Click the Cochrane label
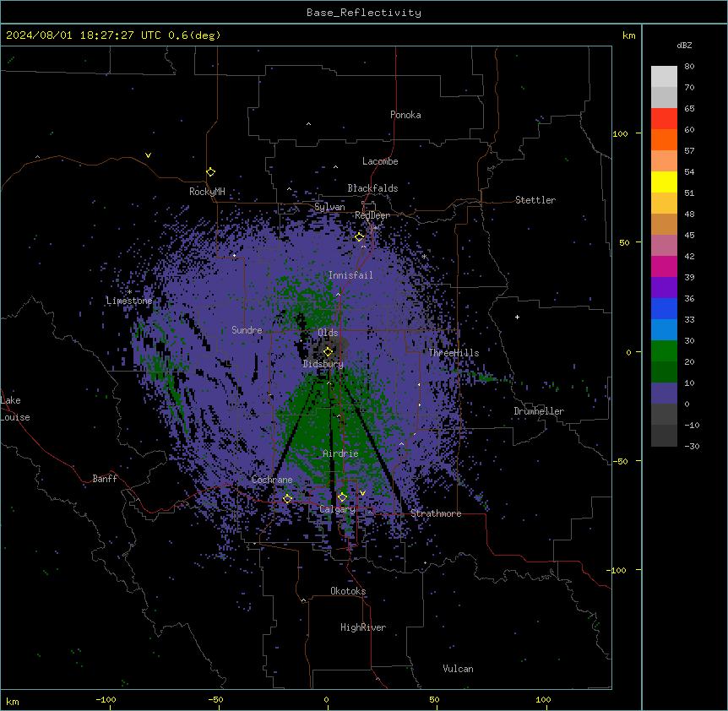This screenshot has width=728, height=711. click(272, 480)
